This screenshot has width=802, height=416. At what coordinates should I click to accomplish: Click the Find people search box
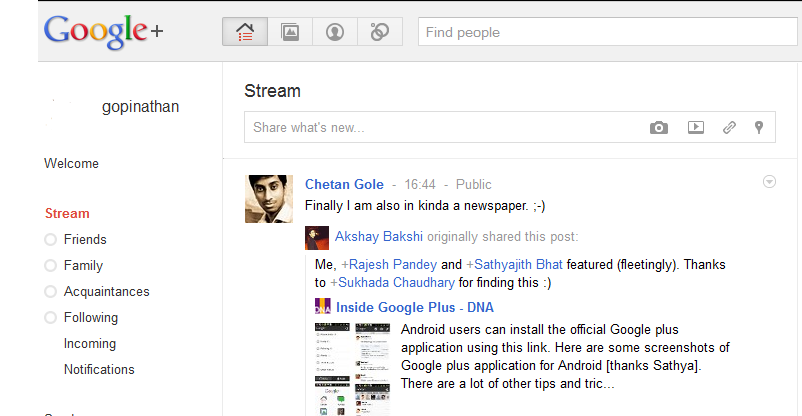tap(609, 32)
